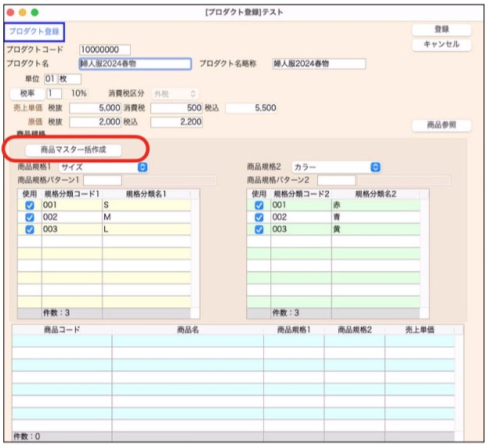Image resolution: width=495 pixels, height=448 pixels.
Task: Toggle checkbox for size M row
Action: [x=30, y=217]
